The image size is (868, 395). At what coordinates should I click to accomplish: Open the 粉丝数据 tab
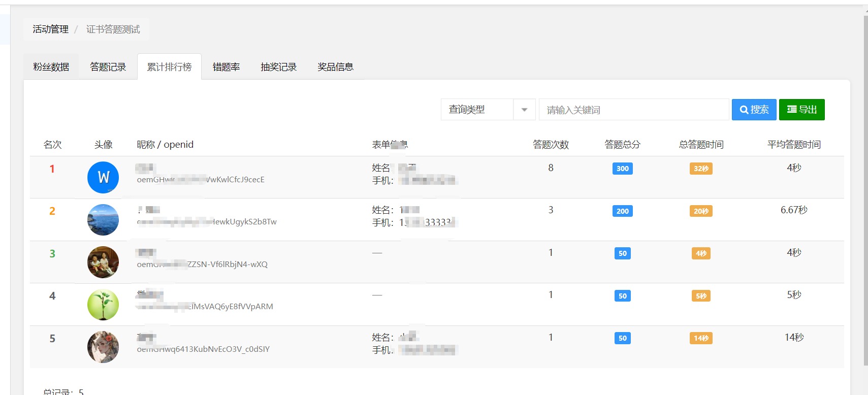tap(51, 67)
